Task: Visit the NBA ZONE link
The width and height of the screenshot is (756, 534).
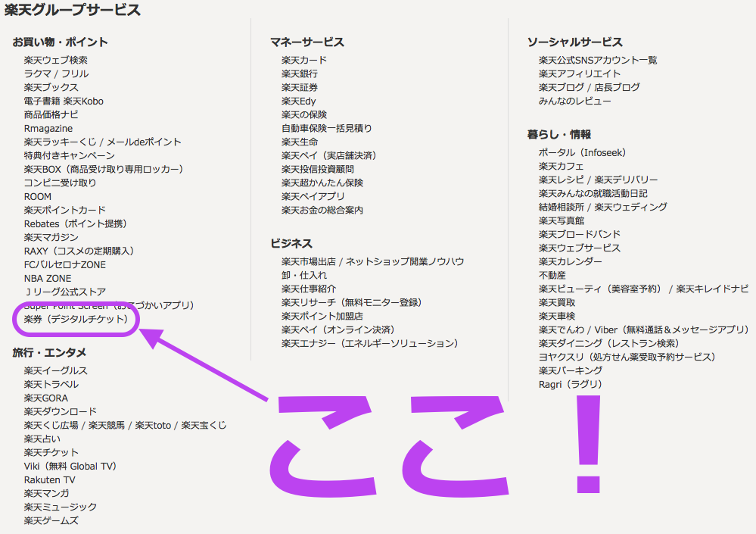Action: click(x=48, y=278)
